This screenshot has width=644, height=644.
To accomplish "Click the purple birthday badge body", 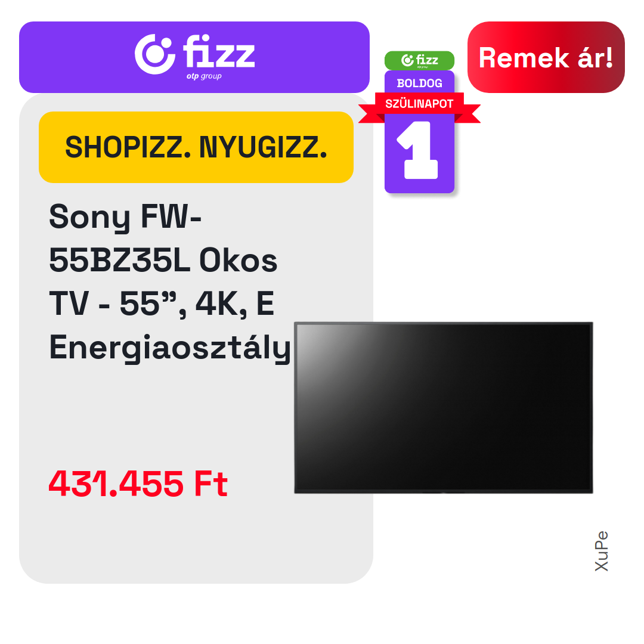I will 419,131.
